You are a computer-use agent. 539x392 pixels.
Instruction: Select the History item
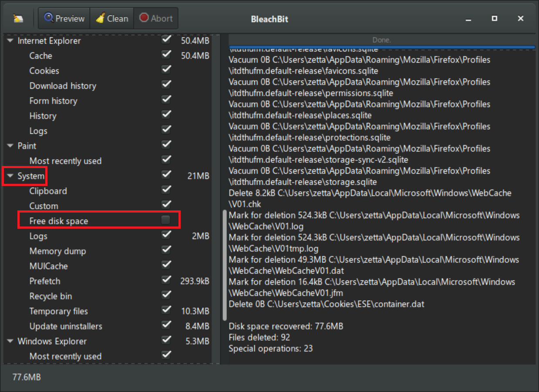click(43, 116)
